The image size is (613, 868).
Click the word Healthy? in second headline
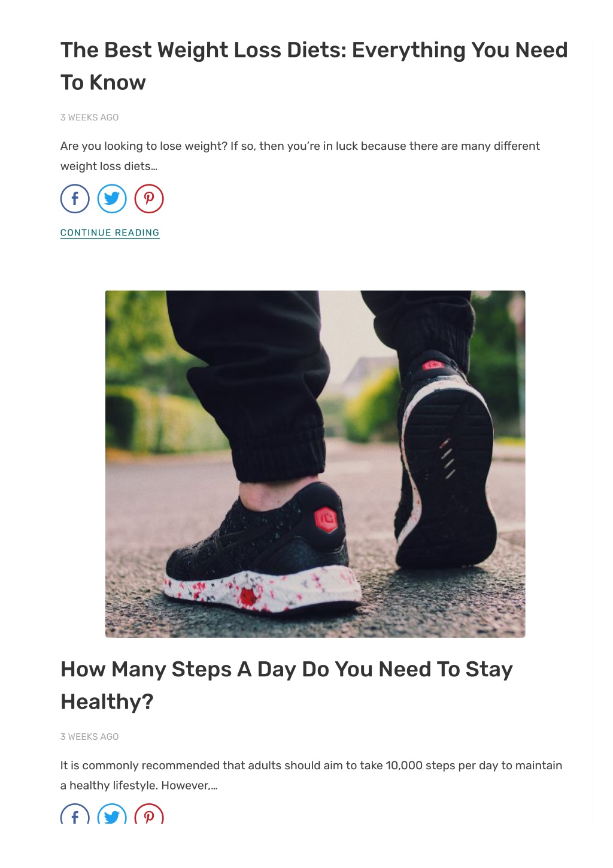[107, 701]
